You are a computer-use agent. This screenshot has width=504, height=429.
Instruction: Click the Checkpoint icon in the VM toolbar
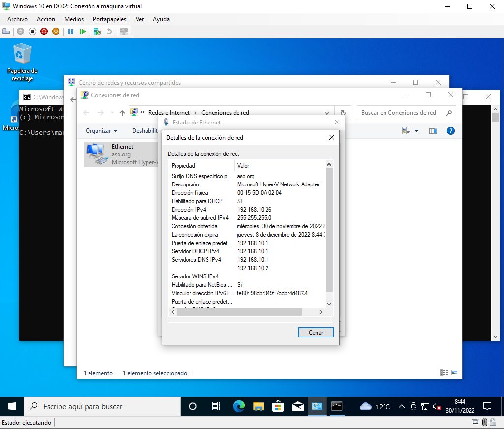click(x=97, y=31)
